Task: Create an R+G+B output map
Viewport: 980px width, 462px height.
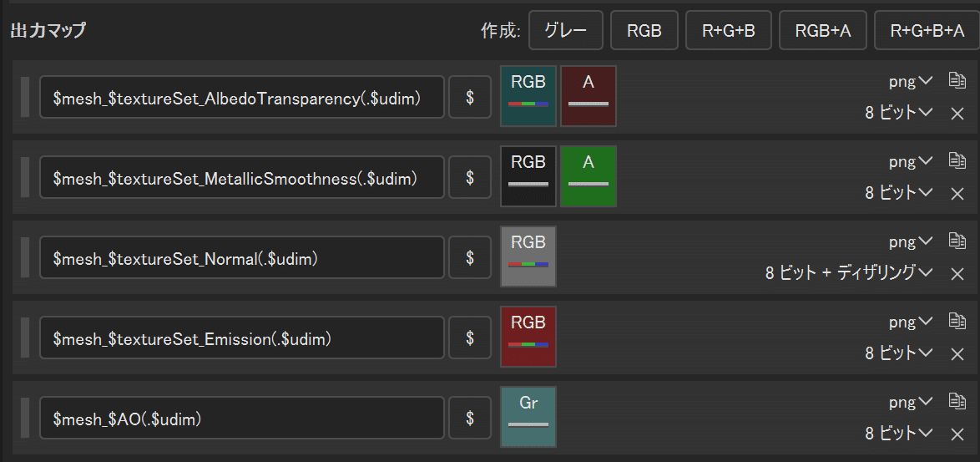Action: (x=728, y=31)
